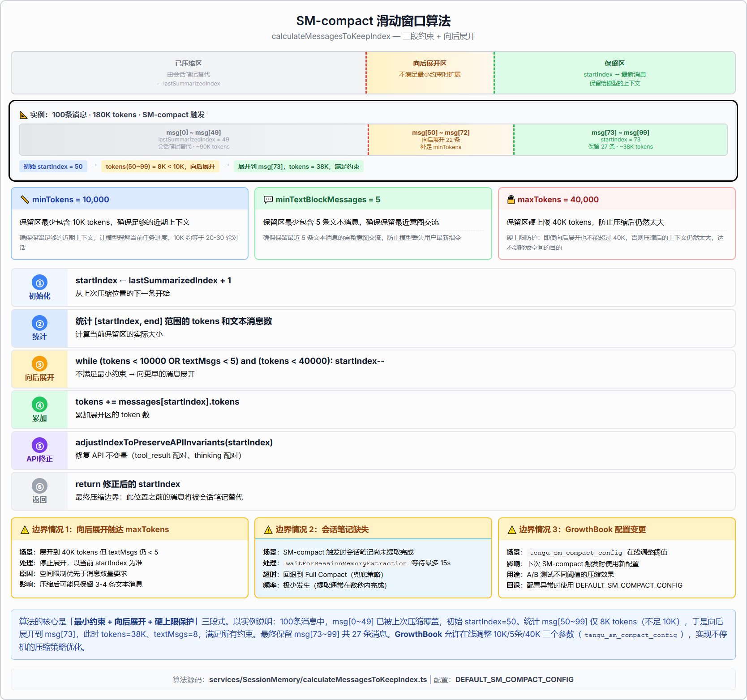Click the 初始 startIndex = 50 chip
This screenshot has width=747, height=700.
[x=53, y=166]
